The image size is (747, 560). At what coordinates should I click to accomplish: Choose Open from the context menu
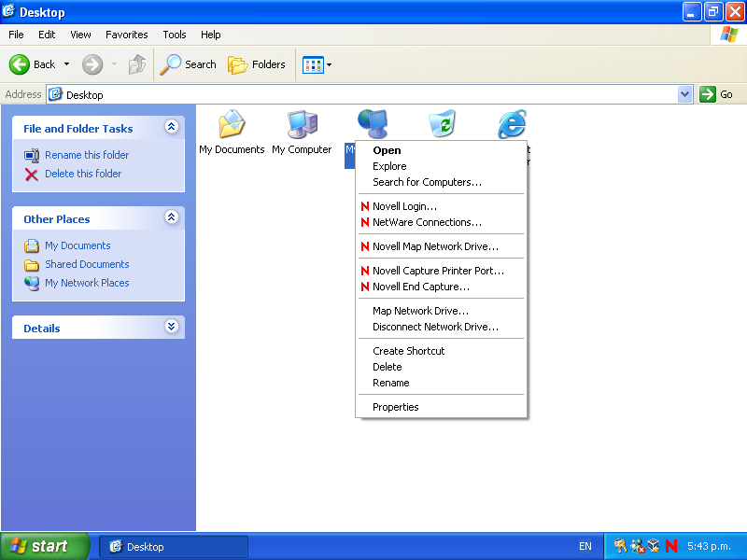(x=441, y=150)
